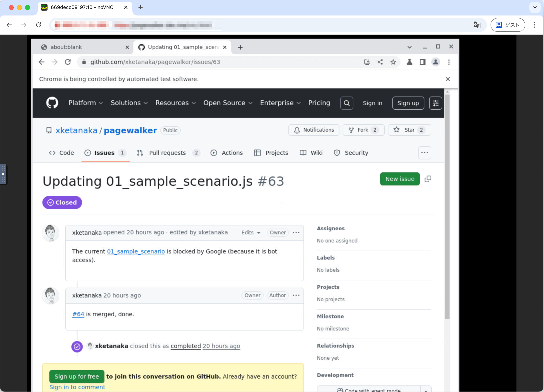Switch to Pull requests tab
This screenshot has width=544, height=392.
point(167,153)
